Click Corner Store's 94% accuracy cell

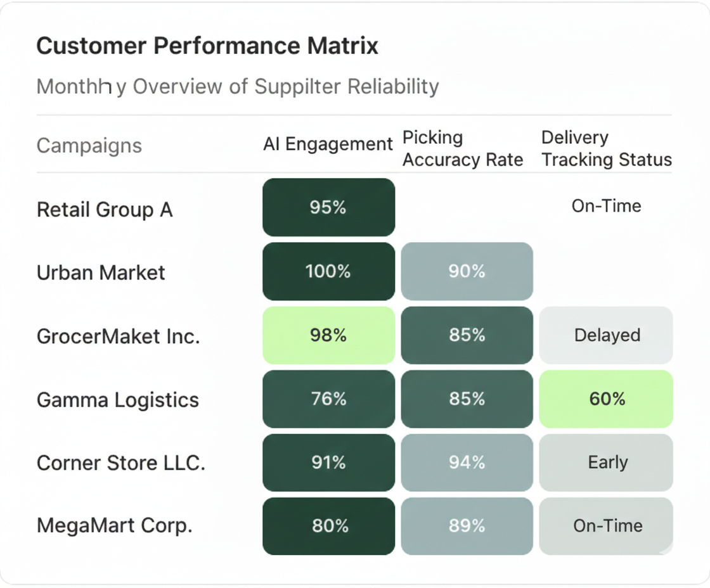(x=467, y=463)
